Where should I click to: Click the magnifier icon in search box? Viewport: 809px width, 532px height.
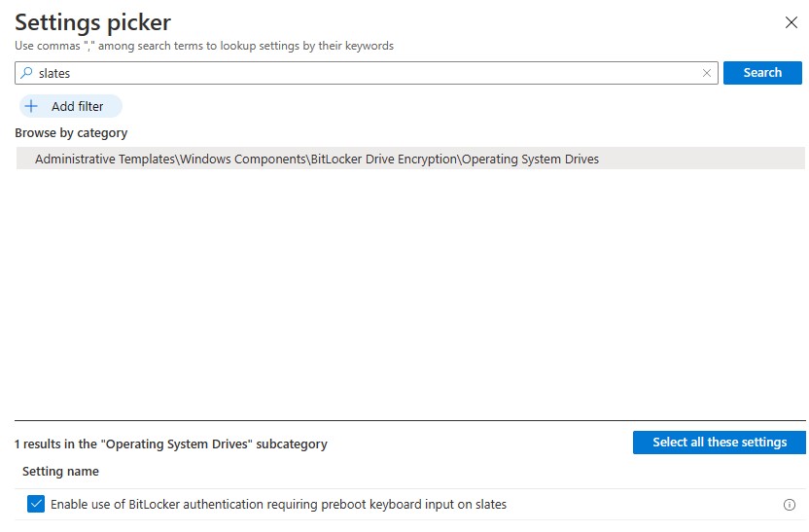click(x=26, y=73)
